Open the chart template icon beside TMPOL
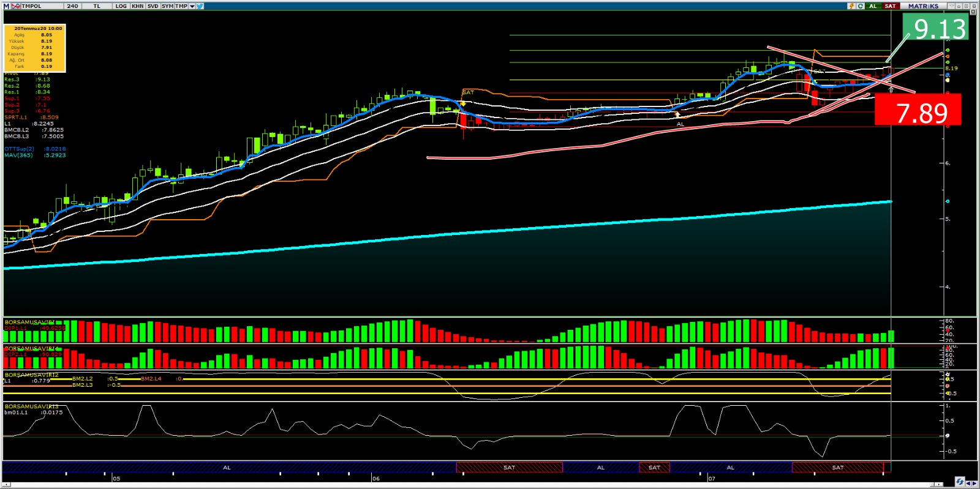The image size is (980, 489). [x=16, y=6]
